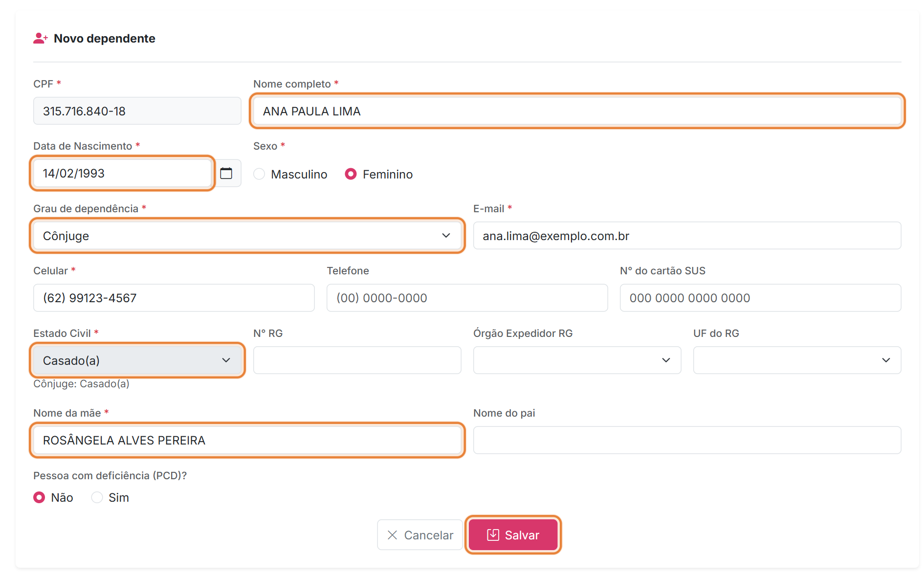Edit the Nome da mãe field
Screen dimensions: 924x578
tap(247, 440)
